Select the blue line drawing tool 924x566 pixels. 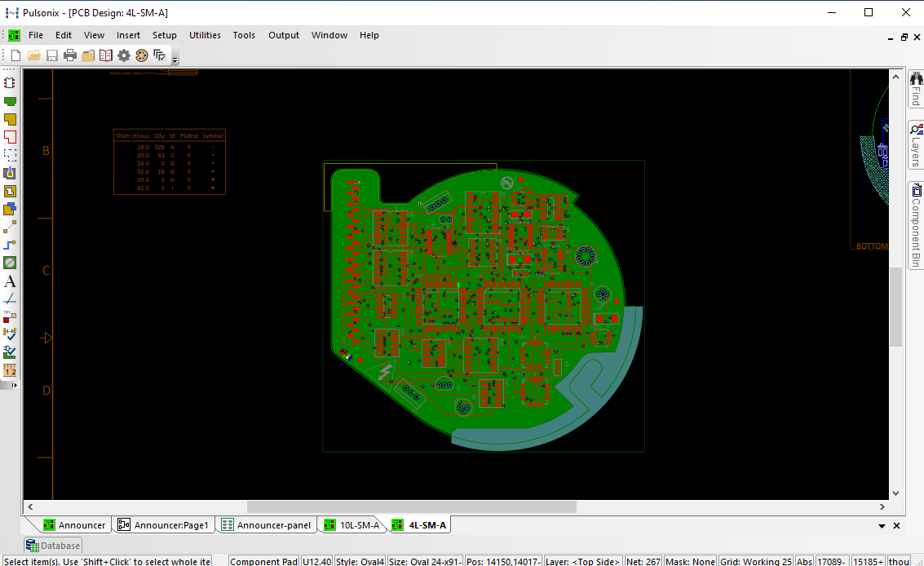click(x=10, y=299)
